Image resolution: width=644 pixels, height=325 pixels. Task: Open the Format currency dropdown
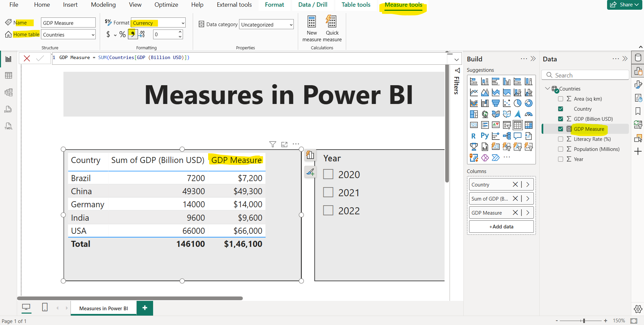(183, 23)
